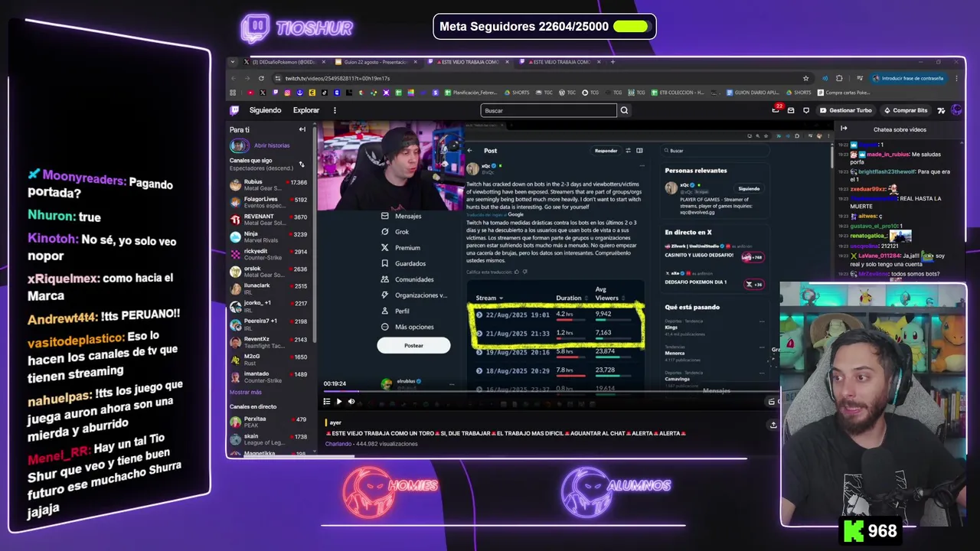Viewport: 980px width, 551px height.
Task: Open ETB COLECCION bookmark
Action: [676, 93]
